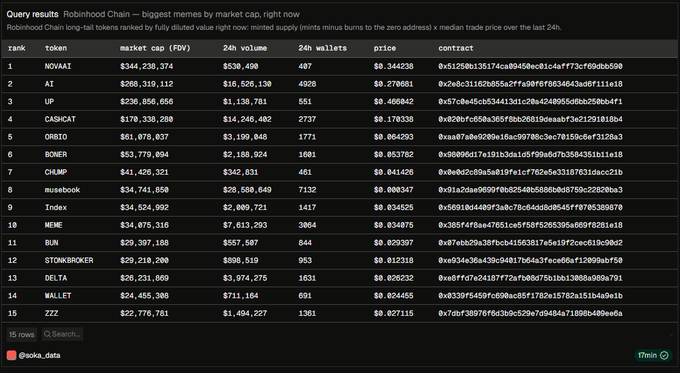Sort by the token column header
This screenshot has width=680, height=373.
click(x=56, y=48)
